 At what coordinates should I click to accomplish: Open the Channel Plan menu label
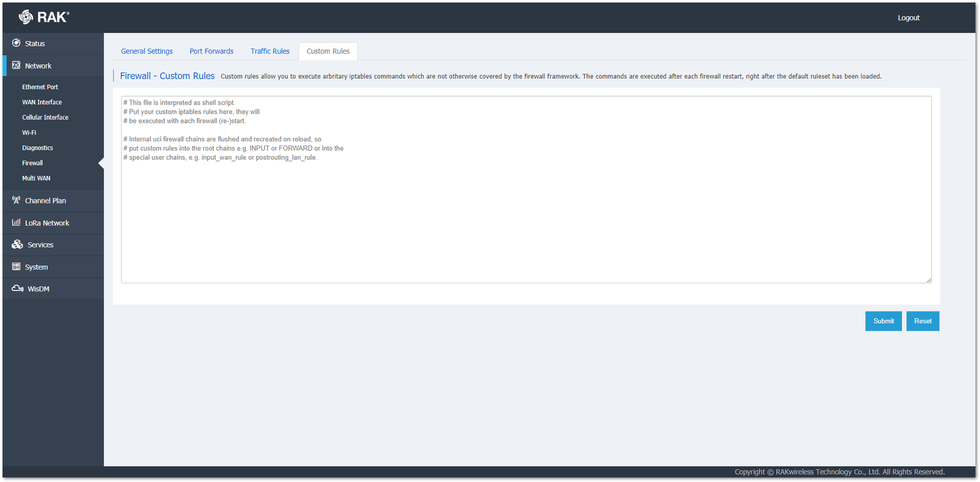(x=45, y=201)
